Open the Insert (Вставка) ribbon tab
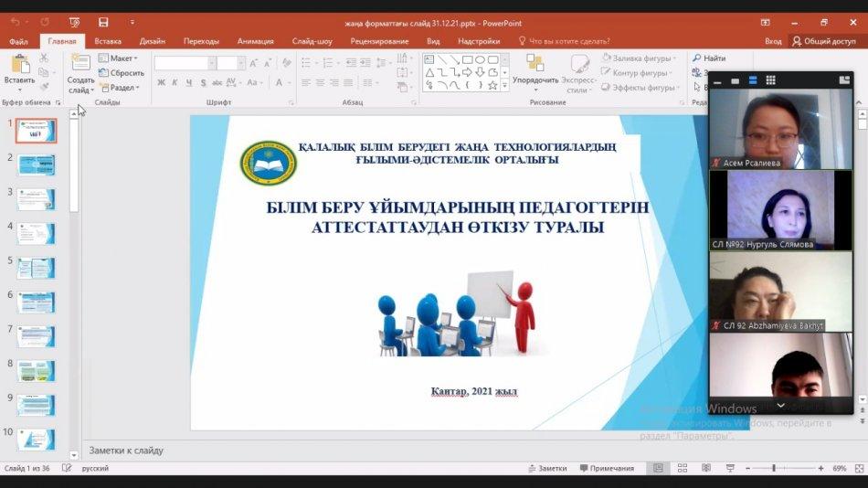The height and width of the screenshot is (488, 868). point(107,41)
